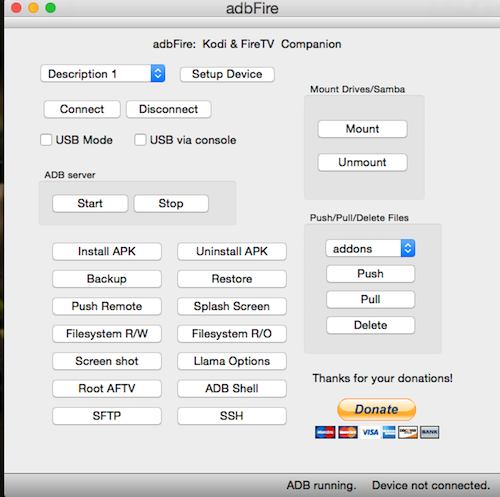Push files to the device
The image size is (500, 497).
[370, 274]
